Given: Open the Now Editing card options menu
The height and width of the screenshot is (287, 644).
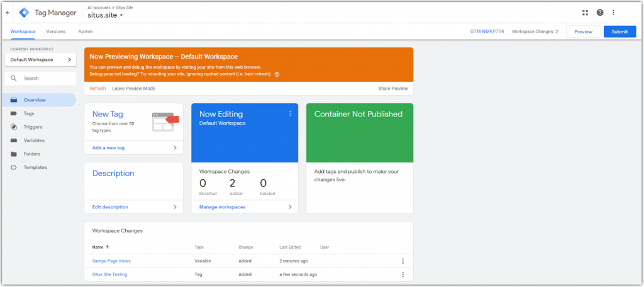Looking at the screenshot, I should tap(291, 113).
